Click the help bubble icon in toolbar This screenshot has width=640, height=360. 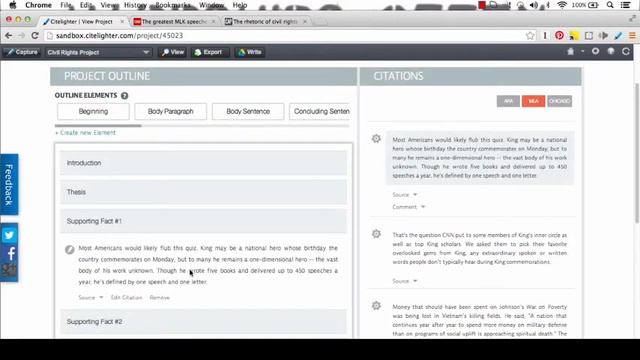tap(611, 51)
